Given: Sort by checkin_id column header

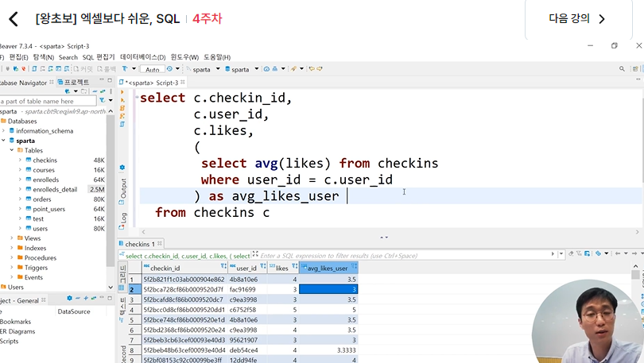Looking at the screenshot, I should pos(185,268).
